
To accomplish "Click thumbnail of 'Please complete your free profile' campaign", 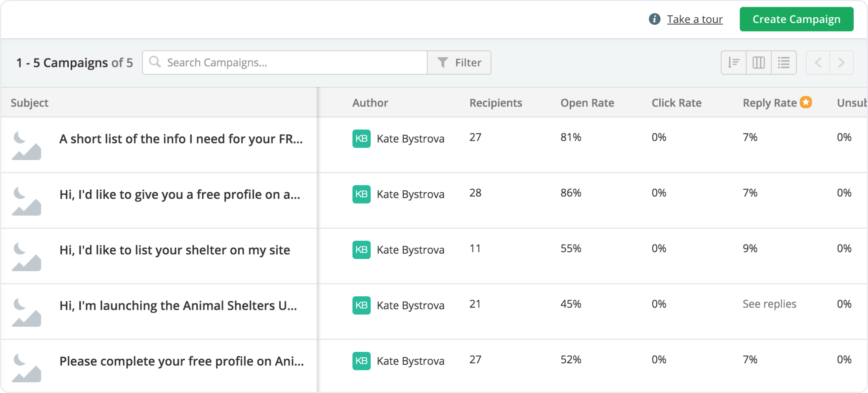I will point(26,367).
